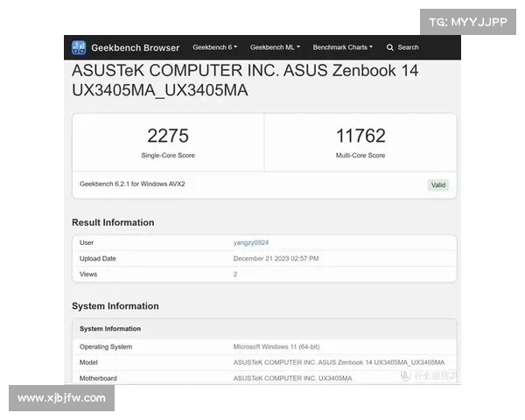Click the Result Information heading
Screen dimensions: 525x420
click(113, 222)
